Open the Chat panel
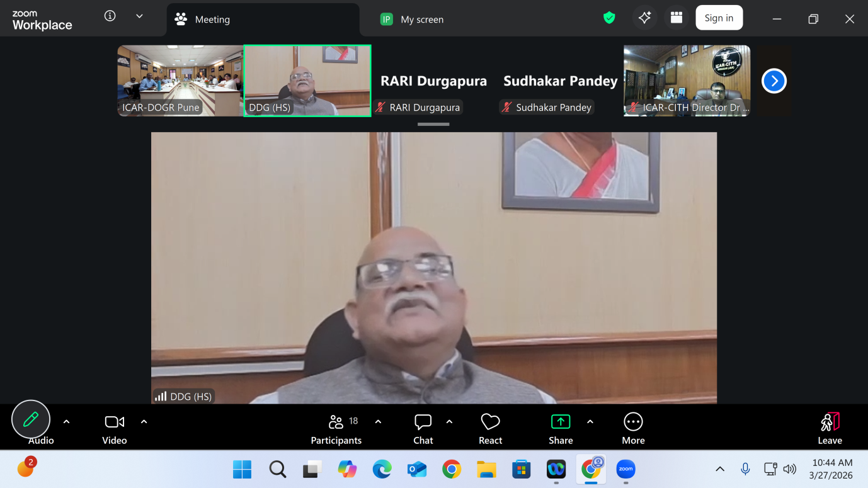This screenshot has height=488, width=868. (x=423, y=428)
